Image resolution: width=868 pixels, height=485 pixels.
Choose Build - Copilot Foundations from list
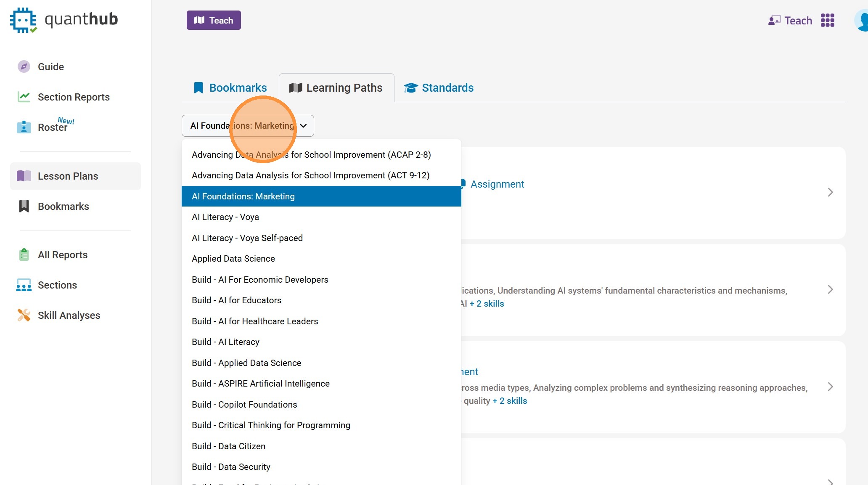[244, 405]
